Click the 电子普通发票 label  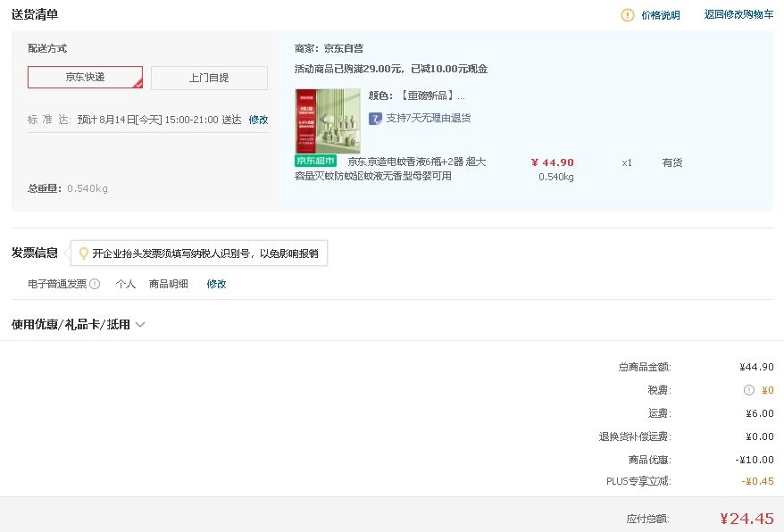pyautogui.click(x=57, y=285)
